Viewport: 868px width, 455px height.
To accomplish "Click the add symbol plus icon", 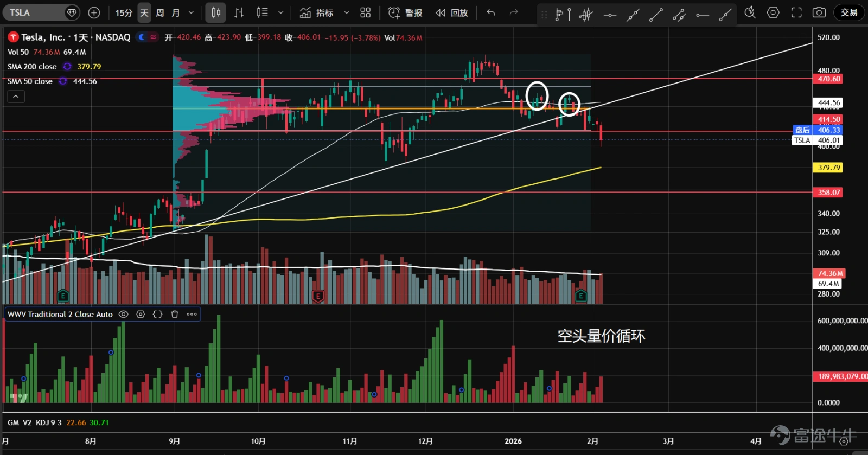I will coord(94,12).
